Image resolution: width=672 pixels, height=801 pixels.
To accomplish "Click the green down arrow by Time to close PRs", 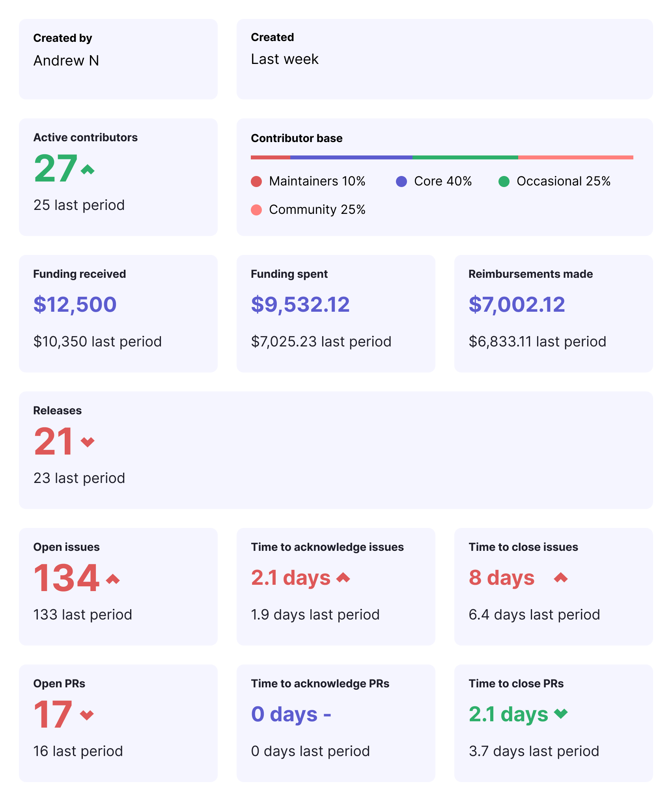I will (x=560, y=713).
